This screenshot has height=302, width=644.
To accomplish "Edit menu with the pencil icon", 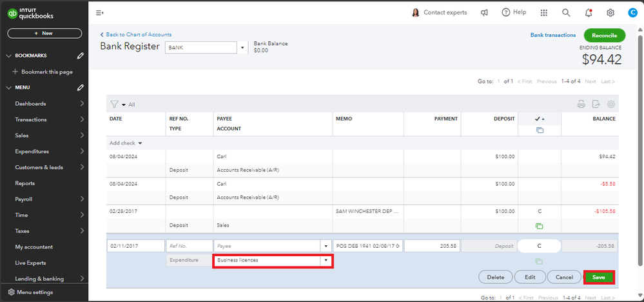I will pyautogui.click(x=81, y=88).
